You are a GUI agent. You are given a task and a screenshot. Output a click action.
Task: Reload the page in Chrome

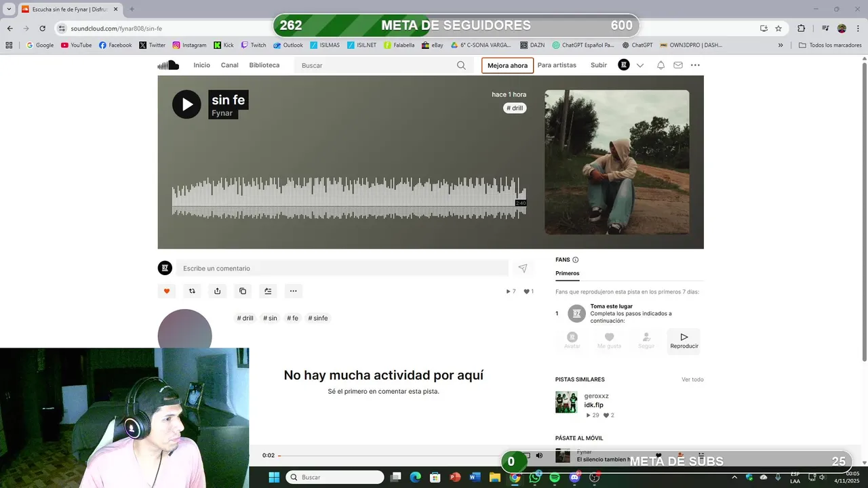point(43,28)
